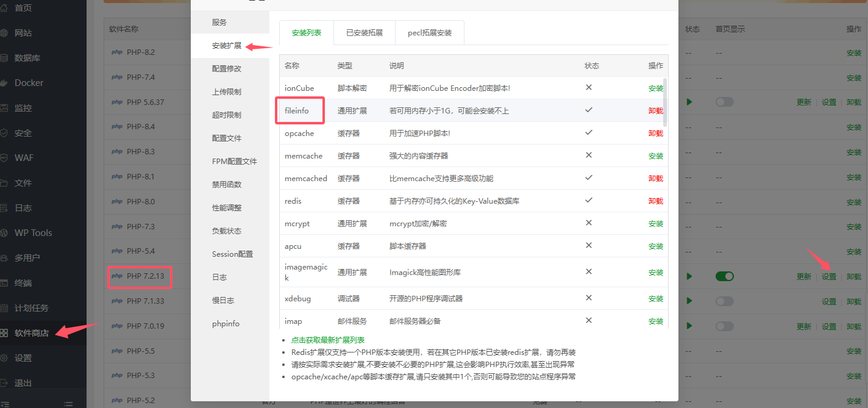The width and height of the screenshot is (868, 408).
Task: Toggle homepage display for PHP 5.6.37
Action: pyautogui.click(x=724, y=102)
